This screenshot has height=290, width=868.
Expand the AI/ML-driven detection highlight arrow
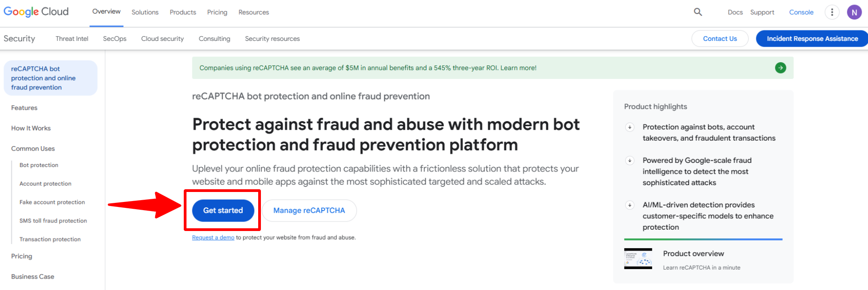tap(630, 205)
